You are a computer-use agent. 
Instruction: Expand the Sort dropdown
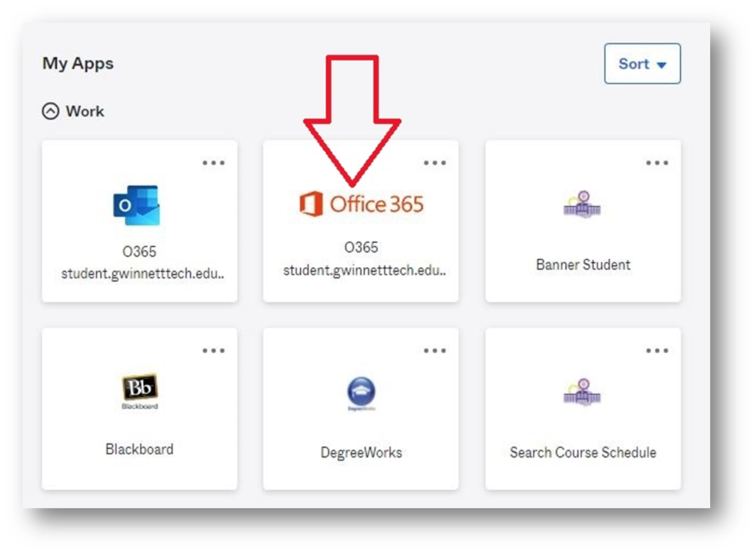[642, 64]
